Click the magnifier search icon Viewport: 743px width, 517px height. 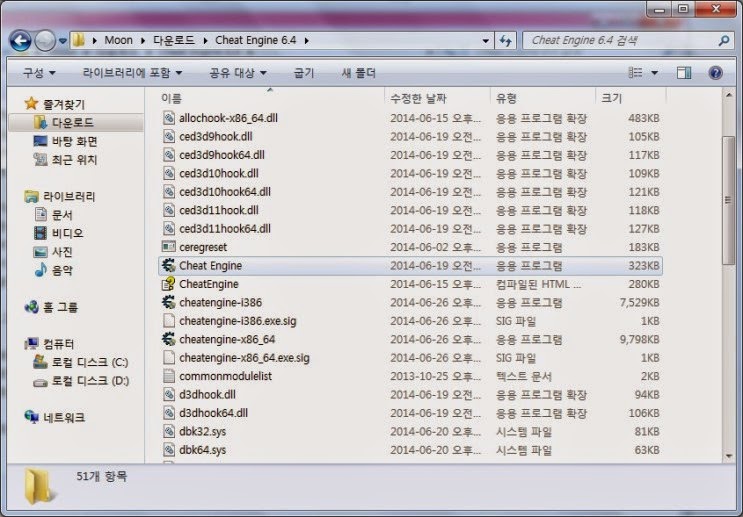724,41
